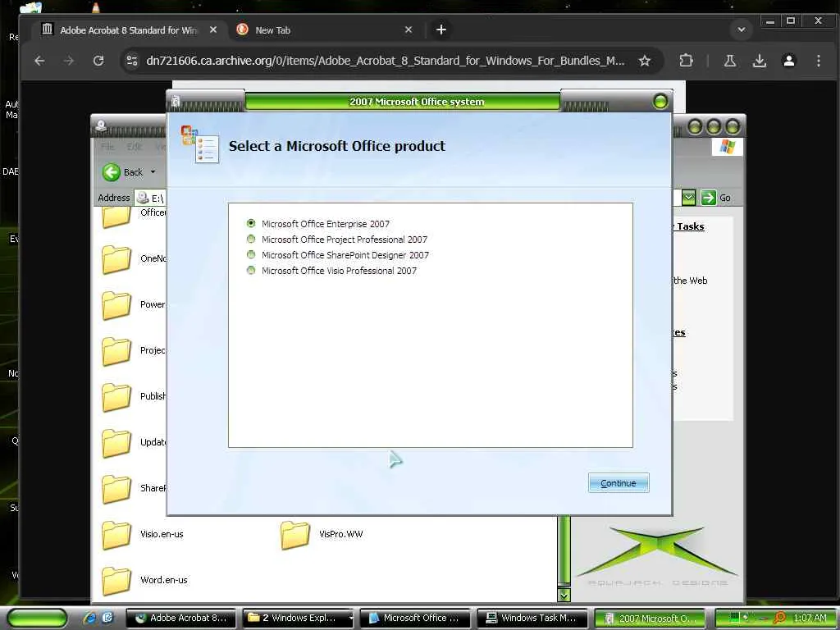Screen dimensions: 840x630
Task: Launch Internet Explorer from quick launch
Action: click(89, 618)
